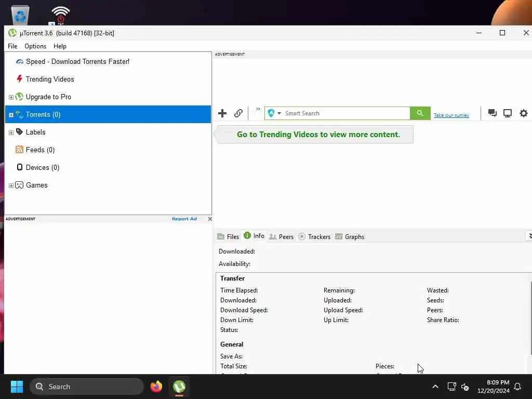Image resolution: width=532 pixels, height=399 pixels.
Task: Expand the Games tree node
Action: (11, 185)
